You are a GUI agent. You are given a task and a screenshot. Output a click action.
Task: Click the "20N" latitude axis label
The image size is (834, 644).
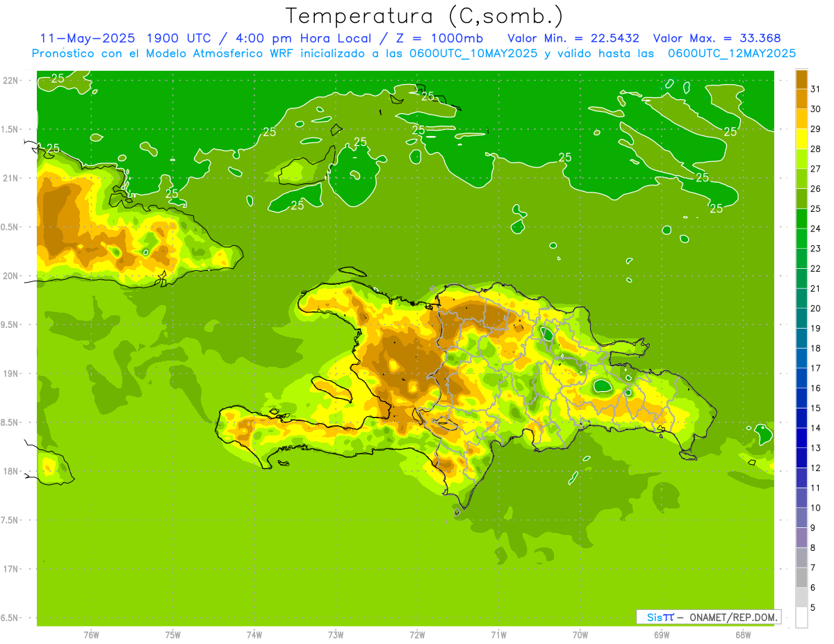10,276
